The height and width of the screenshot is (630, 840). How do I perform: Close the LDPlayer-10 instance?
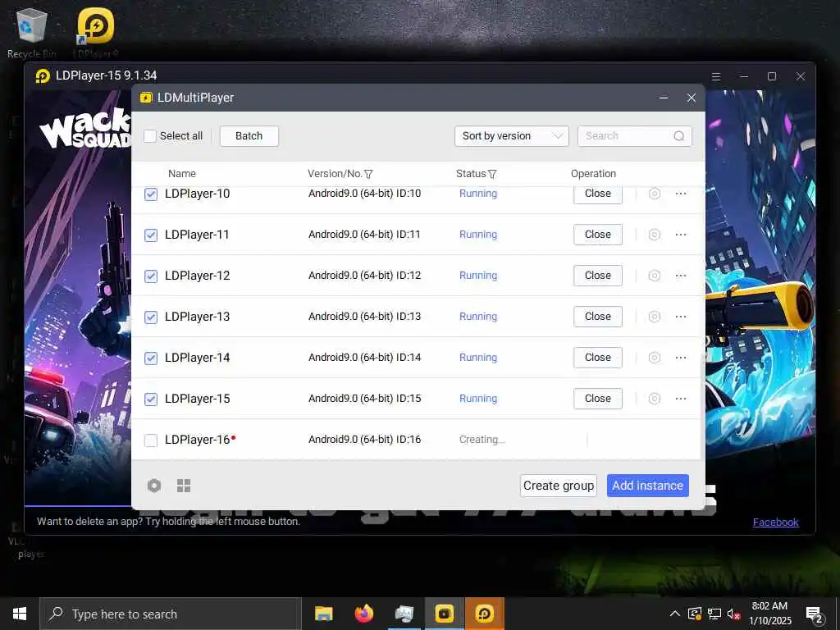[598, 194]
